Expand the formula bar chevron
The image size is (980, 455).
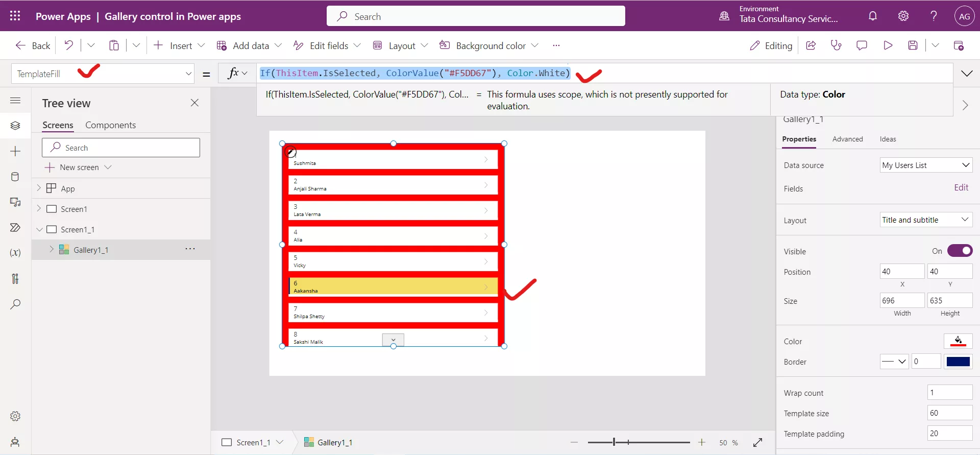pyautogui.click(x=967, y=74)
